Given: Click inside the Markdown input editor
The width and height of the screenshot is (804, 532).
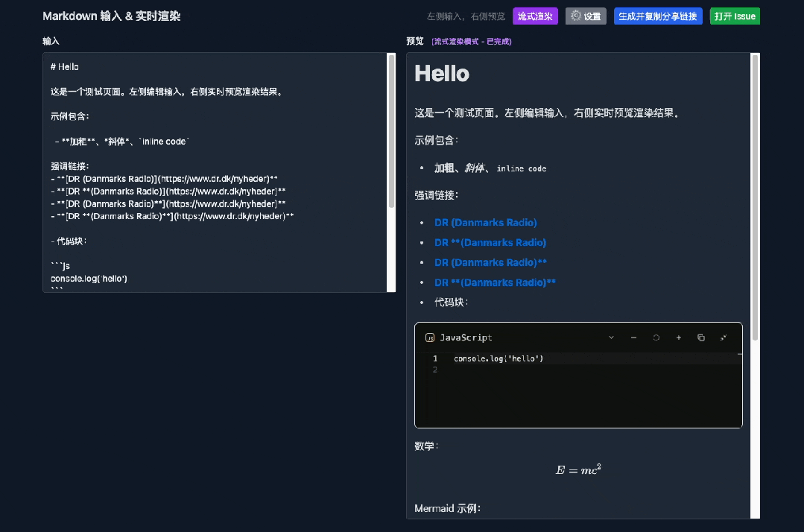Looking at the screenshot, I should [216, 171].
